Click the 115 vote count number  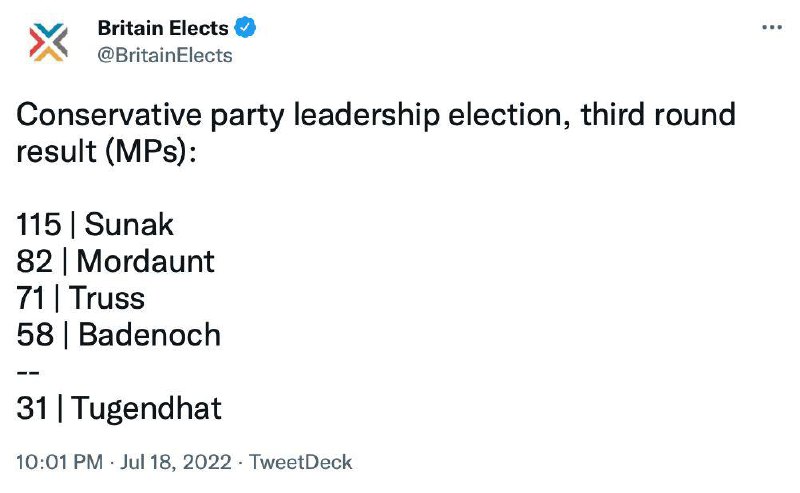click(39, 225)
